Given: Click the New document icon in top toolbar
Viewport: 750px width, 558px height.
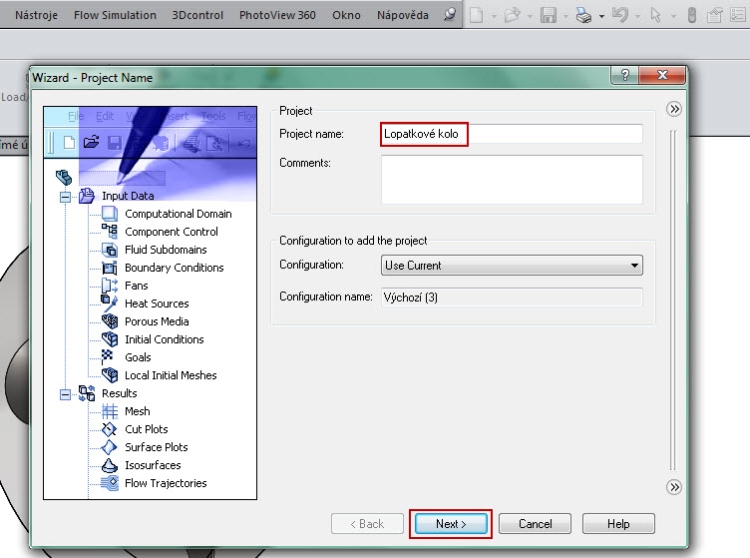Looking at the screenshot, I should coord(476,15).
